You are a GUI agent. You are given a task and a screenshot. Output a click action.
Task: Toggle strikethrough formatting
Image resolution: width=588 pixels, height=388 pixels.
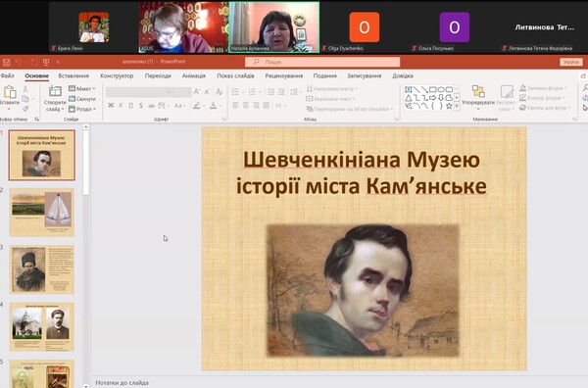(151, 106)
